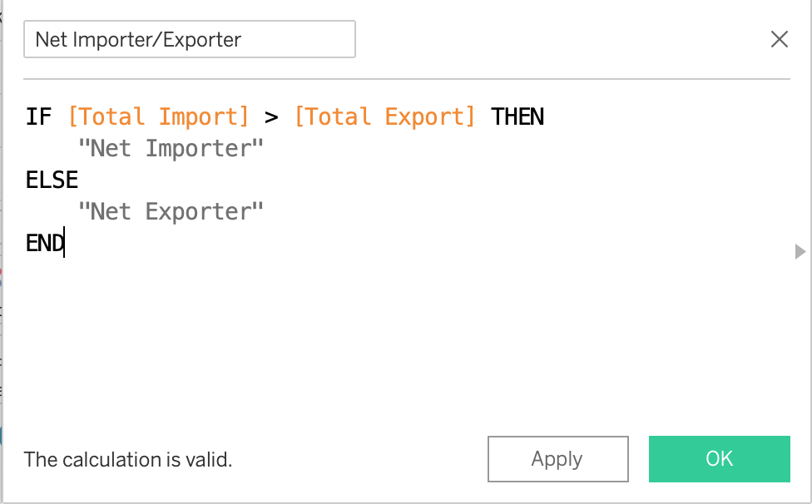Confirm the calculation with OK
The height and width of the screenshot is (504, 812).
719,458
